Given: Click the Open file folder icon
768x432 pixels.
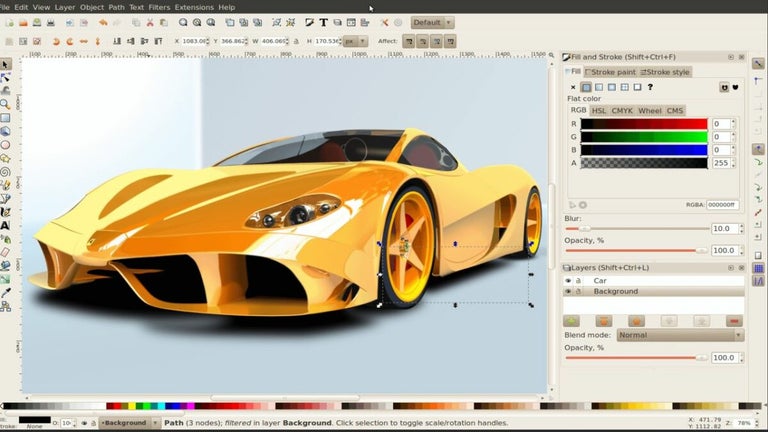Looking at the screenshot, I should 23,23.
